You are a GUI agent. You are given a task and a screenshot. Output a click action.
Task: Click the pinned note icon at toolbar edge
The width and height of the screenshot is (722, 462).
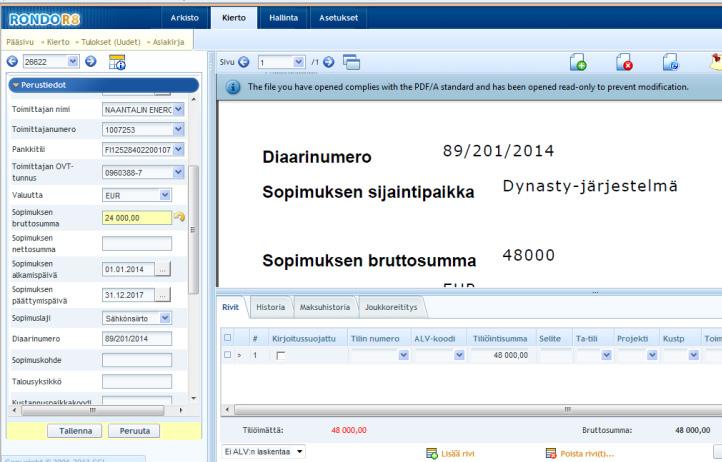716,62
